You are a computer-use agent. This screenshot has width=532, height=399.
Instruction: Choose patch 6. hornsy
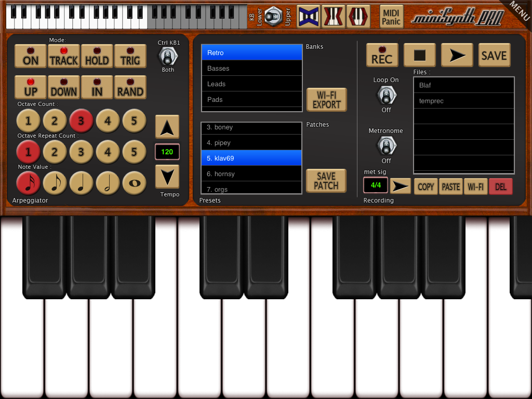pos(251,174)
